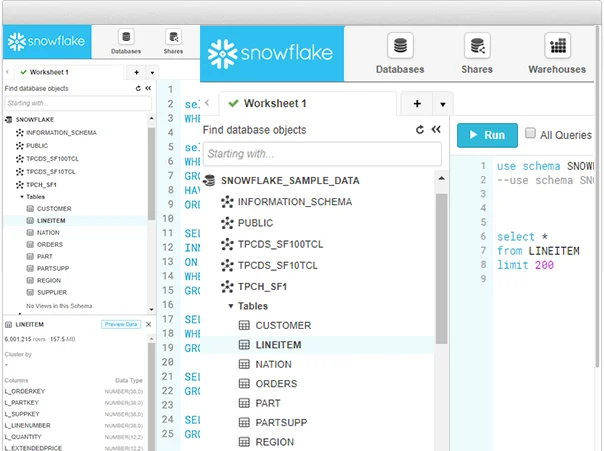Select the ORDERS table in the enlarged tree
Image resolution: width=604 pixels, height=451 pixels.
(276, 384)
